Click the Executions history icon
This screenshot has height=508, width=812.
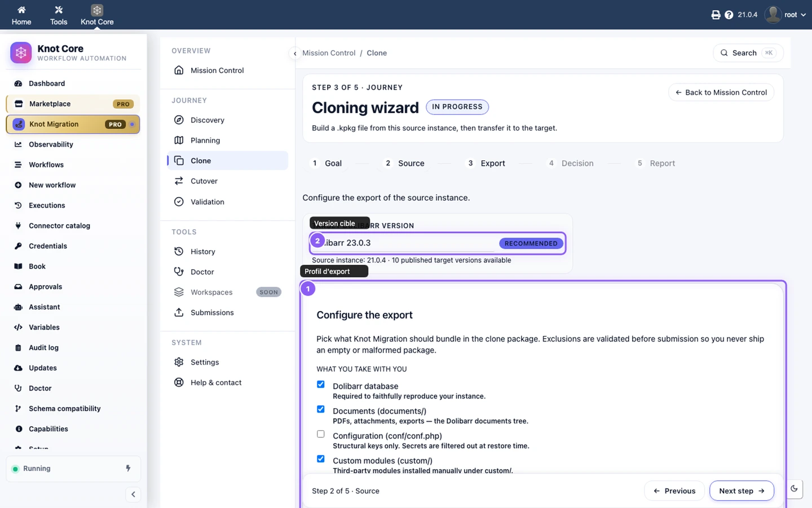tap(18, 205)
